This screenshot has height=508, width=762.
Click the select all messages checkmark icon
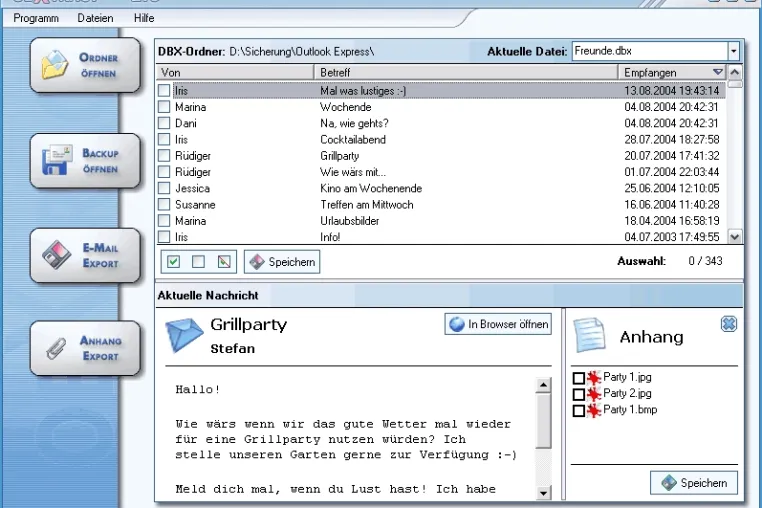tap(173, 262)
